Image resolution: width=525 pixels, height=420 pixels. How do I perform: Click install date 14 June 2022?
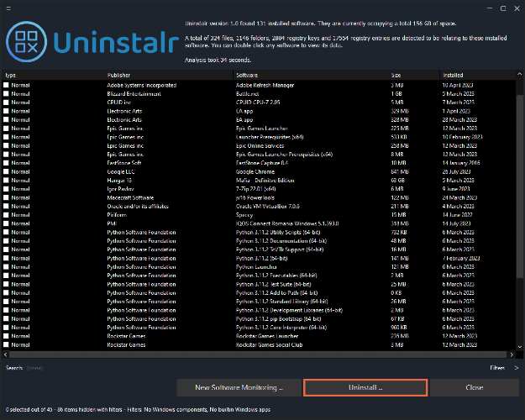click(457, 215)
